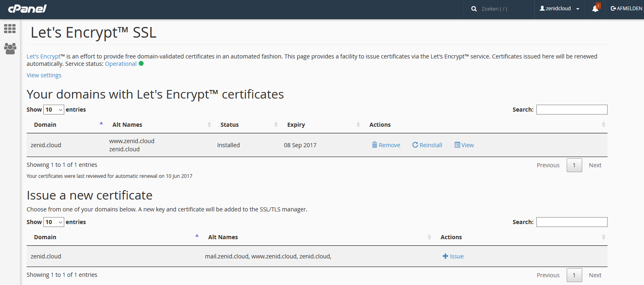644x285 pixels.
Task: Click the search magnifier icon in the header
Action: point(474,9)
